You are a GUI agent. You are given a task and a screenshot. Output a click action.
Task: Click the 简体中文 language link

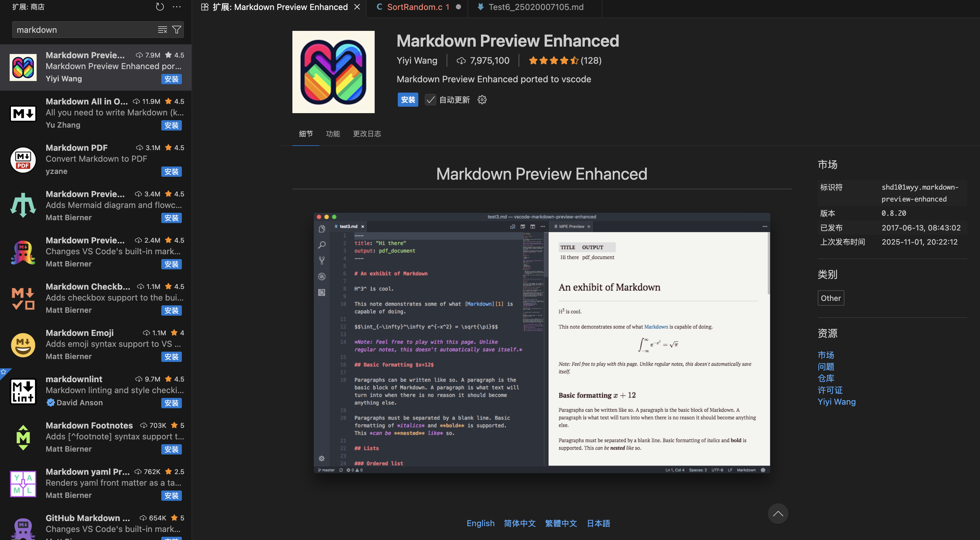point(520,523)
